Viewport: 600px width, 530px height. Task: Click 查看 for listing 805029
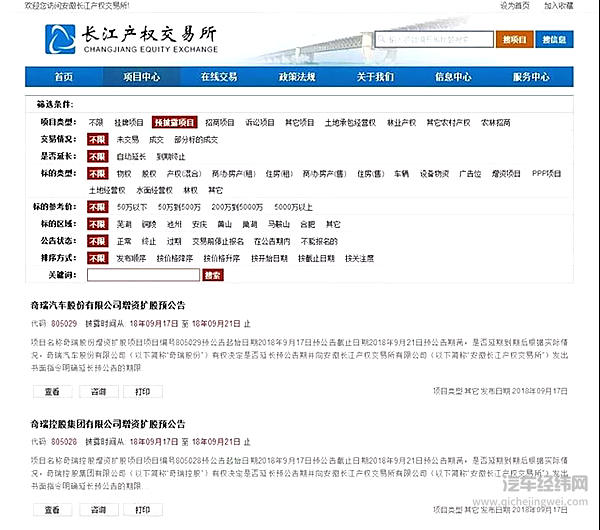tap(52, 391)
